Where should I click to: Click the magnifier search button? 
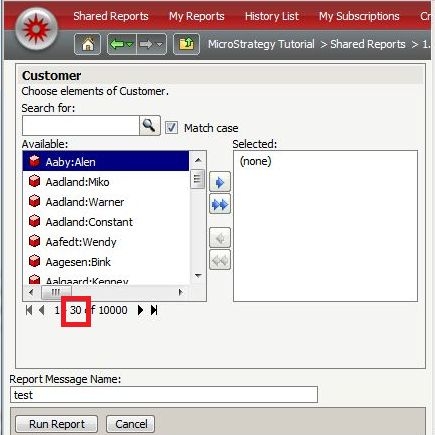pos(149,125)
